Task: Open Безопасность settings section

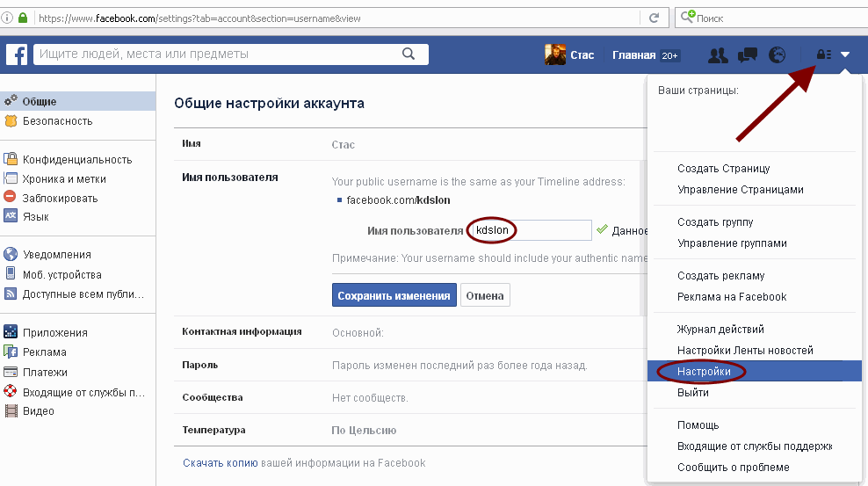Action: [58, 120]
